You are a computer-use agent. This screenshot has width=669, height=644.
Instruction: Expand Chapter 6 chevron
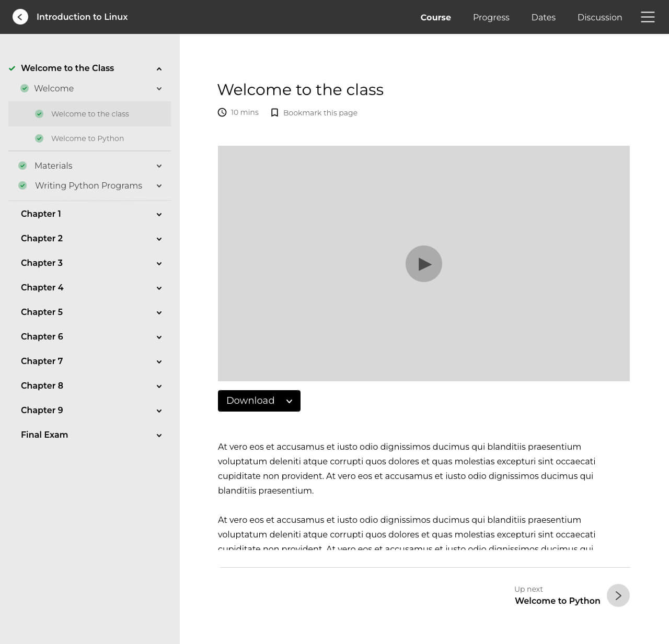pos(159,337)
